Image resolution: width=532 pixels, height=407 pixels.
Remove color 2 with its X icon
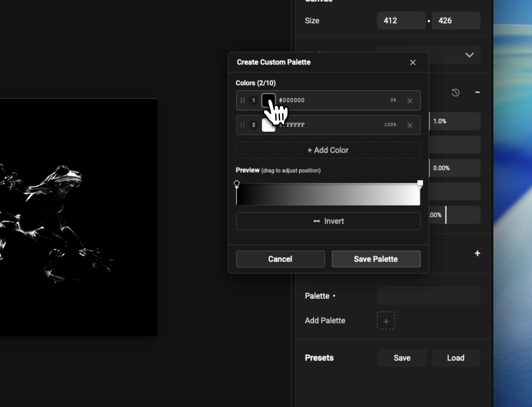(x=410, y=125)
